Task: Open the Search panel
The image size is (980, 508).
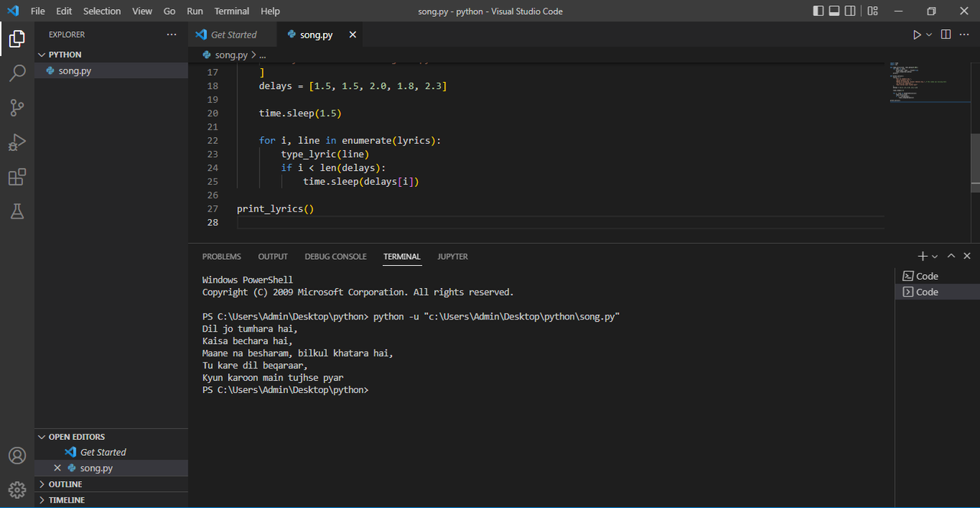Action: 17,72
